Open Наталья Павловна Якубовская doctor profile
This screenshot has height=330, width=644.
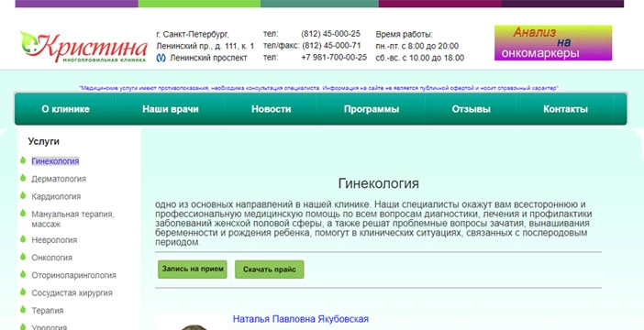coord(301,319)
